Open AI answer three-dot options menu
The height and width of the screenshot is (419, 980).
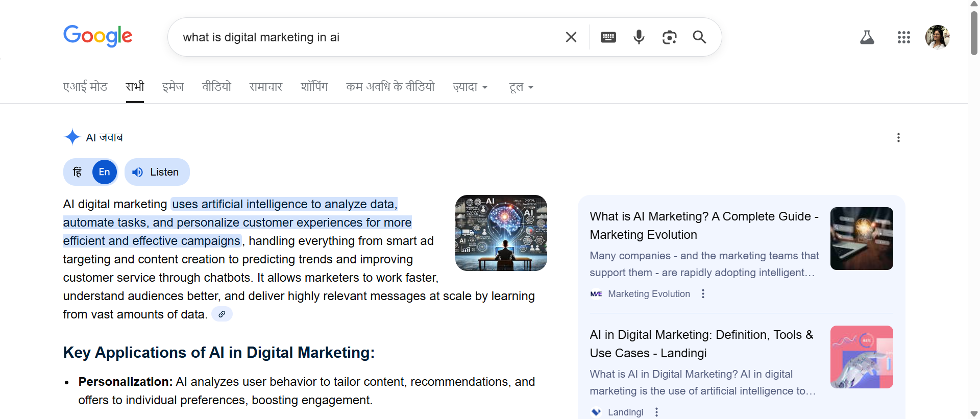(898, 138)
